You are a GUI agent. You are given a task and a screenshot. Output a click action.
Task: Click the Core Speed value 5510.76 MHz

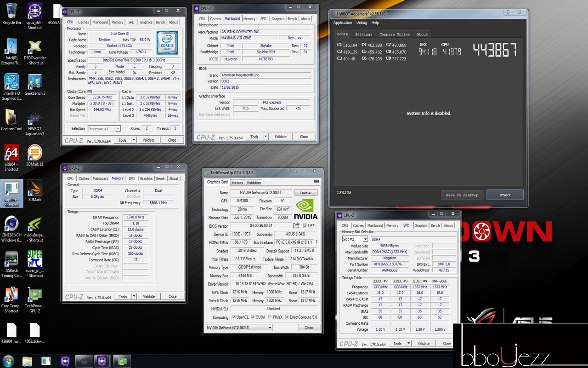click(102, 98)
